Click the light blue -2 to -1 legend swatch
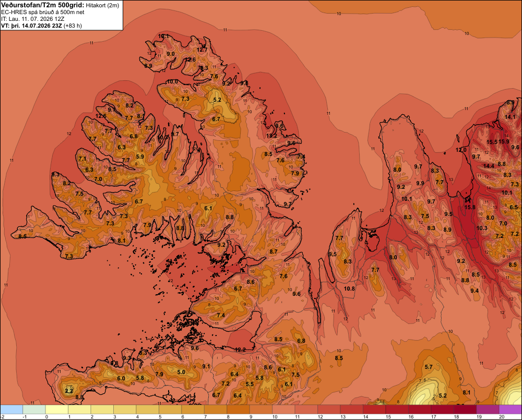Image resolution: width=522 pixels, height=420 pixels. [x=11, y=409]
